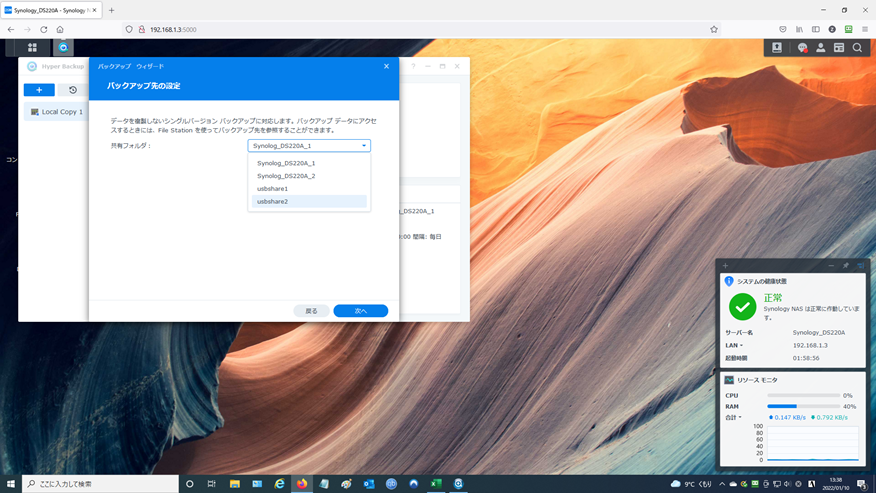Viewport: 876px width, 493px height.
Task: Toggle Firefox sidebar icon
Action: point(816,30)
